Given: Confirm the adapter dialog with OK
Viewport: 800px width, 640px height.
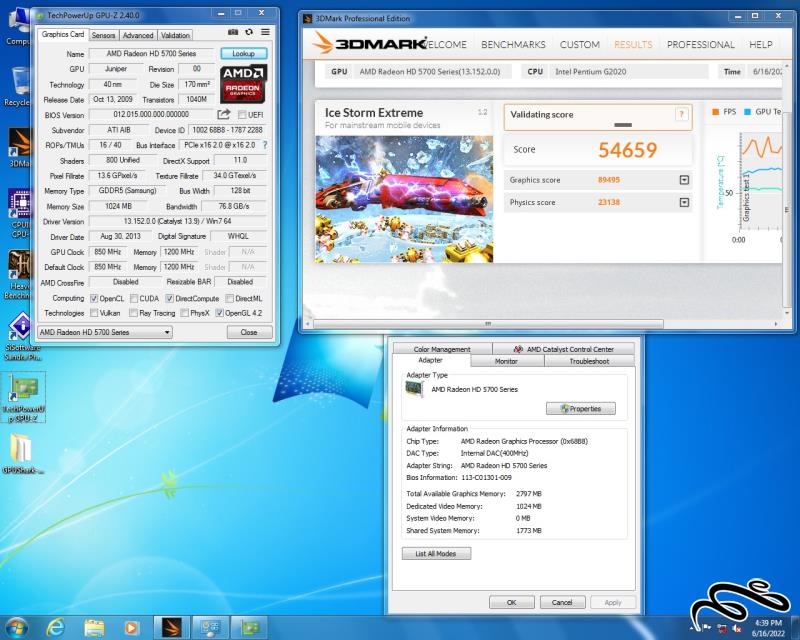Looking at the screenshot, I should (x=512, y=602).
